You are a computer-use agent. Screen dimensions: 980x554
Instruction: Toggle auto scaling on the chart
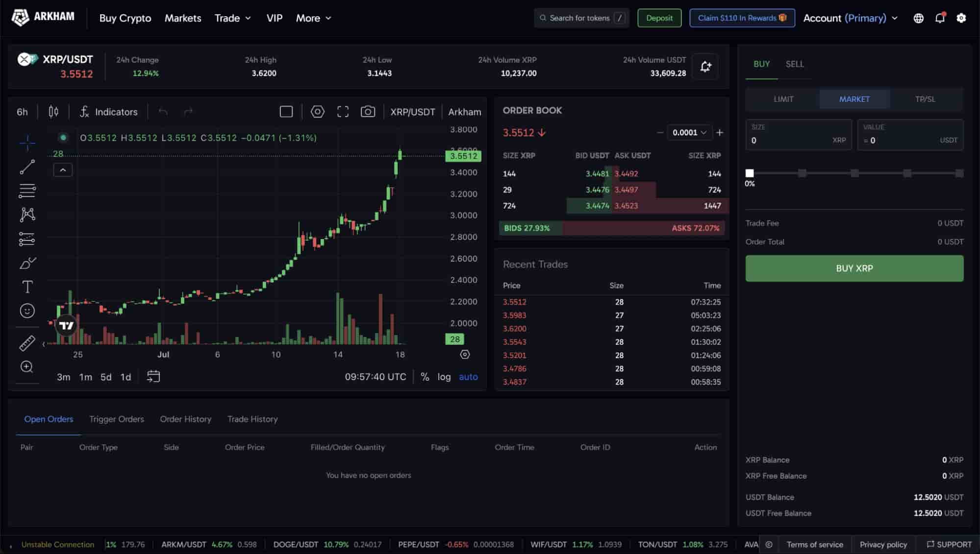pos(468,377)
